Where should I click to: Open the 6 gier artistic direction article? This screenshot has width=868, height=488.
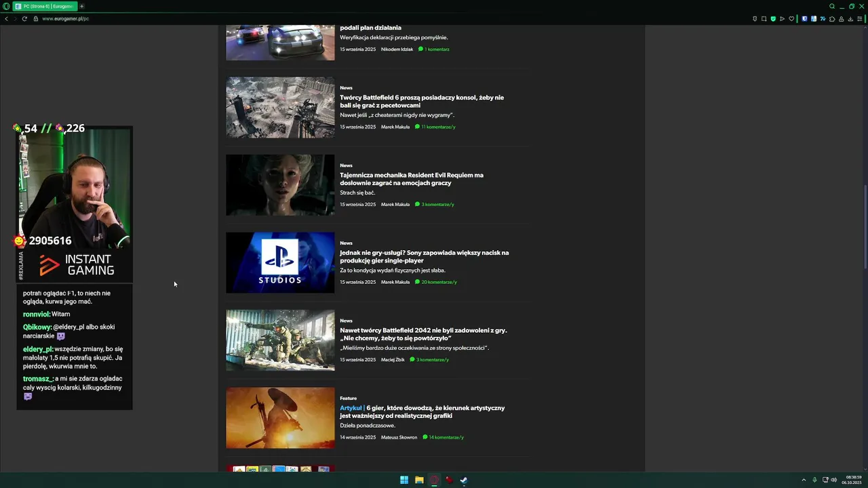pyautogui.click(x=422, y=411)
